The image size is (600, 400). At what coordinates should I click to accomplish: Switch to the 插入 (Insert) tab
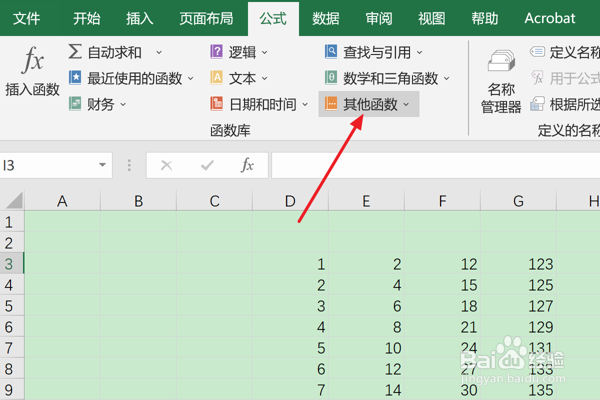pyautogui.click(x=140, y=18)
